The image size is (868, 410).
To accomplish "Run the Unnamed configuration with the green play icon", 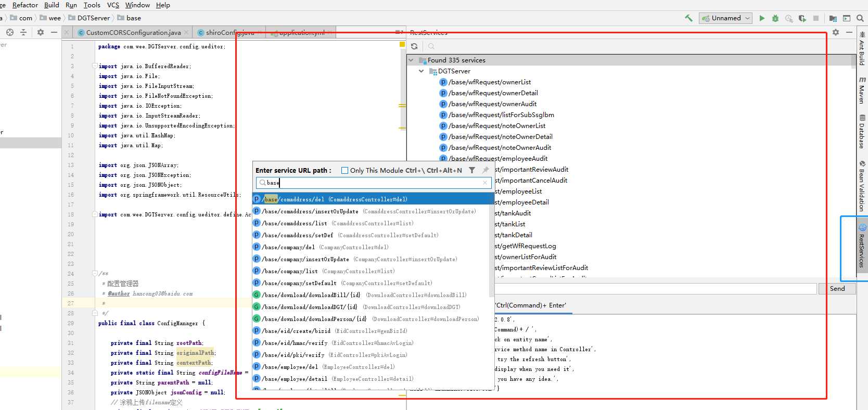I will tap(762, 18).
